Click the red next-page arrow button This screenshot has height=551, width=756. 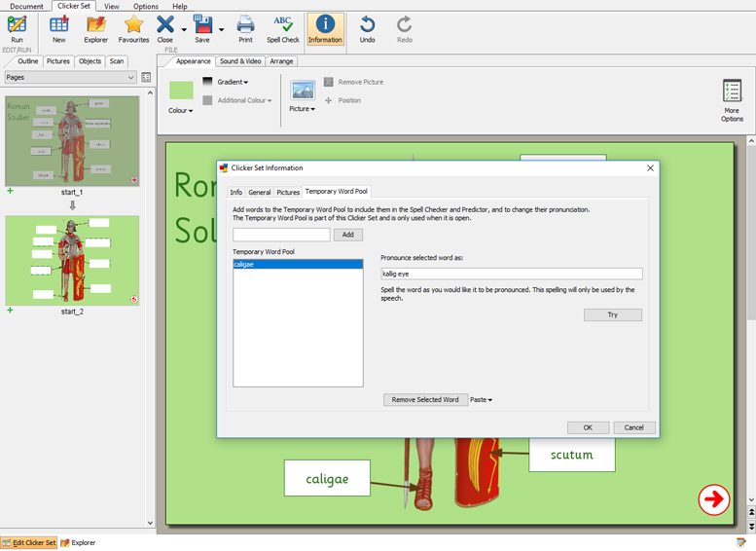713,499
